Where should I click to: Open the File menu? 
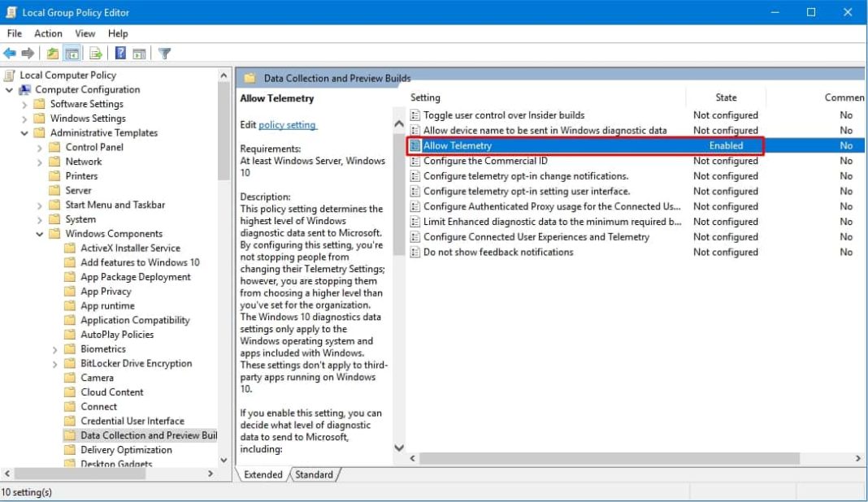pyautogui.click(x=15, y=33)
